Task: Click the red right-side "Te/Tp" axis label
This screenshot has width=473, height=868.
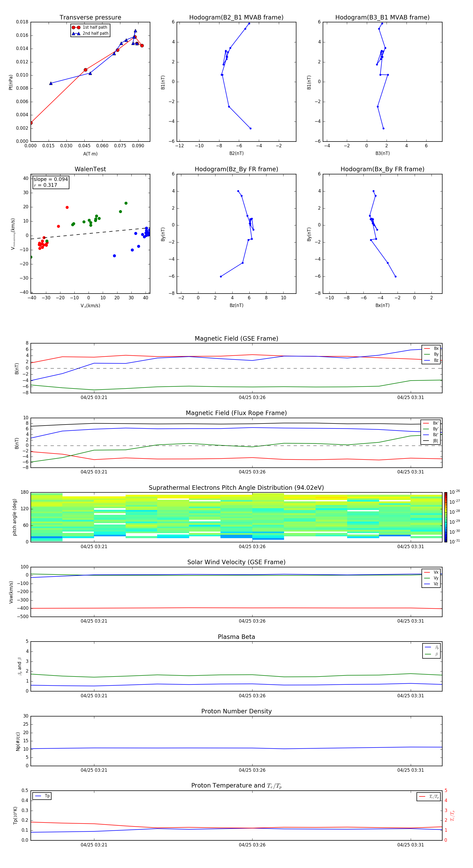Action: tap(453, 816)
